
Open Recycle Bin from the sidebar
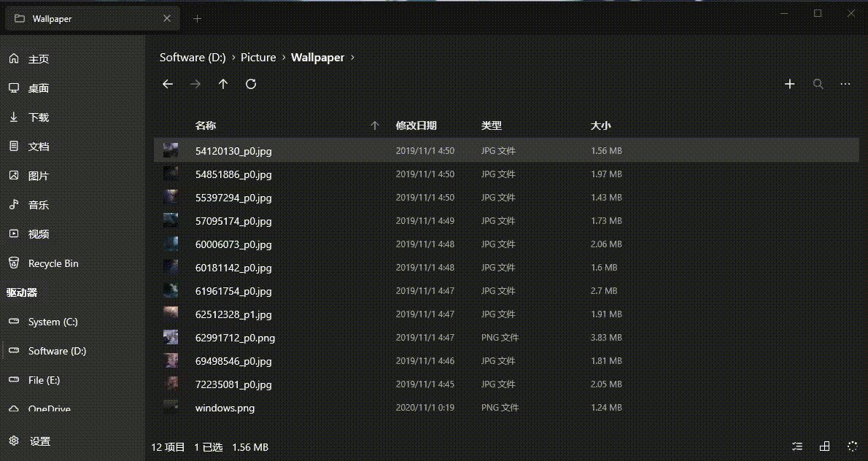(53, 263)
